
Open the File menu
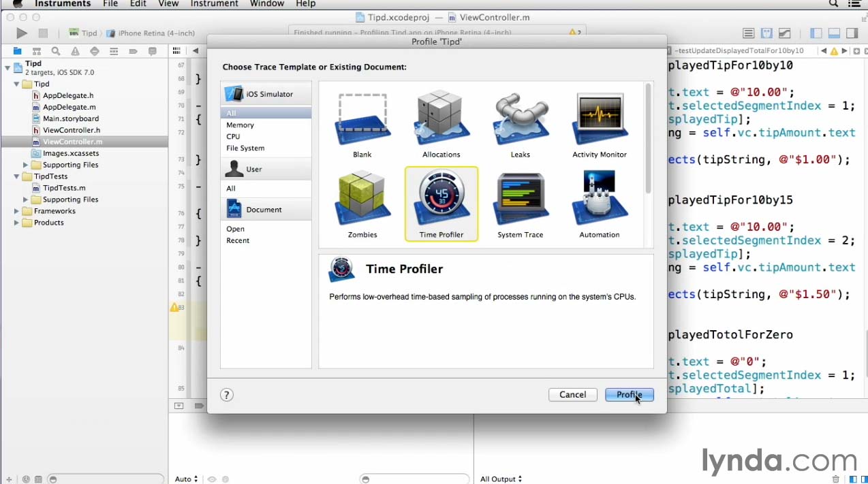(110, 4)
